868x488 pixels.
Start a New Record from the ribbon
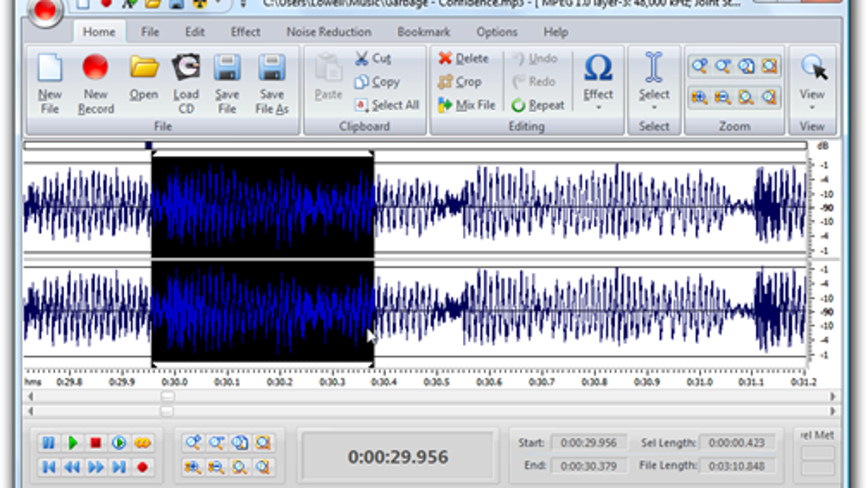[x=95, y=84]
